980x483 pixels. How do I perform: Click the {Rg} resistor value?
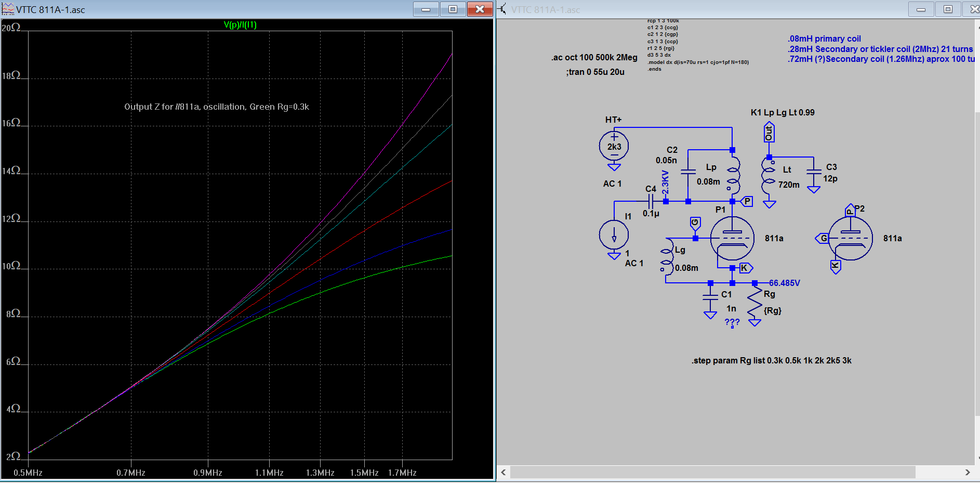[773, 310]
